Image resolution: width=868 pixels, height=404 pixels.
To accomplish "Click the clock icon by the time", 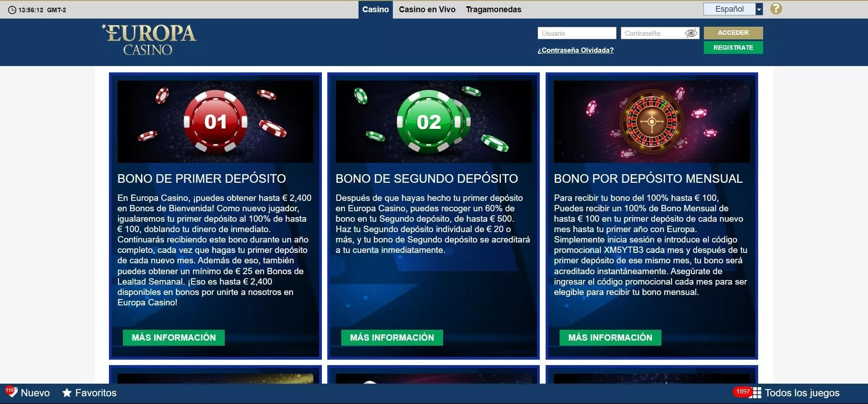I will (12, 10).
